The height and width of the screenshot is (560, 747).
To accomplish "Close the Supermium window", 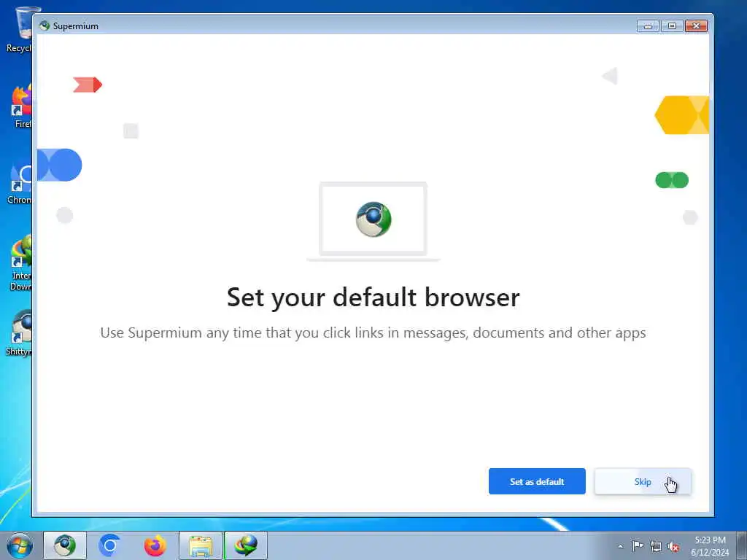I will (x=696, y=26).
